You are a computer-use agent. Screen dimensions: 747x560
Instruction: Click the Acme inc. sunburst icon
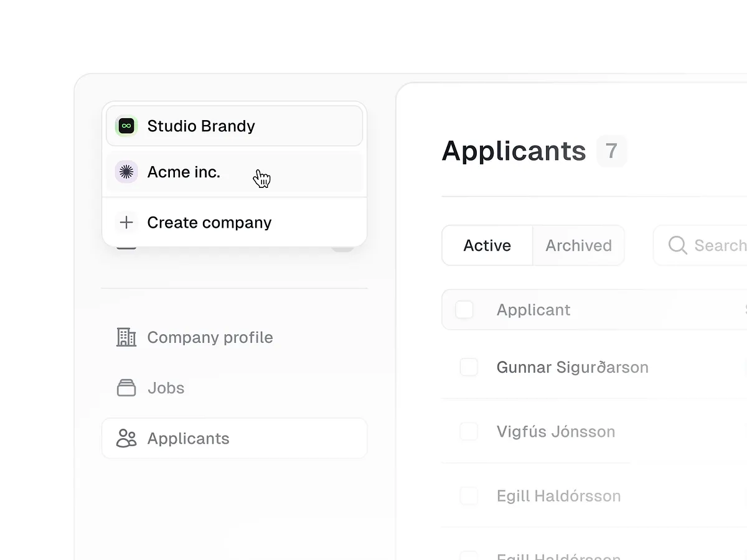(126, 172)
